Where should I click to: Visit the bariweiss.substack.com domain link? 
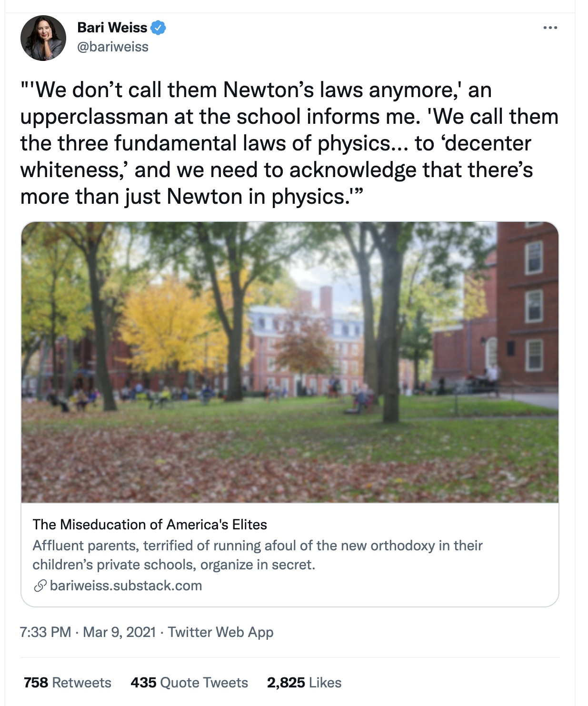point(126,586)
